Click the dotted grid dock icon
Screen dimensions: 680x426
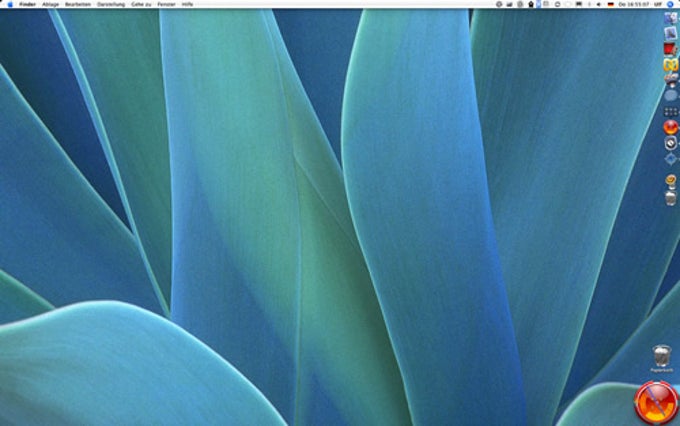[670, 112]
